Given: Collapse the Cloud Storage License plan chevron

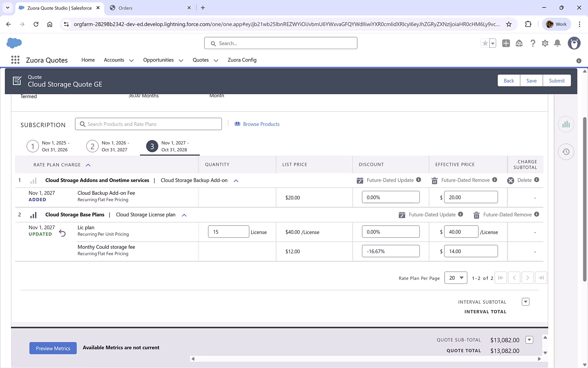Looking at the screenshot, I should pyautogui.click(x=184, y=215).
